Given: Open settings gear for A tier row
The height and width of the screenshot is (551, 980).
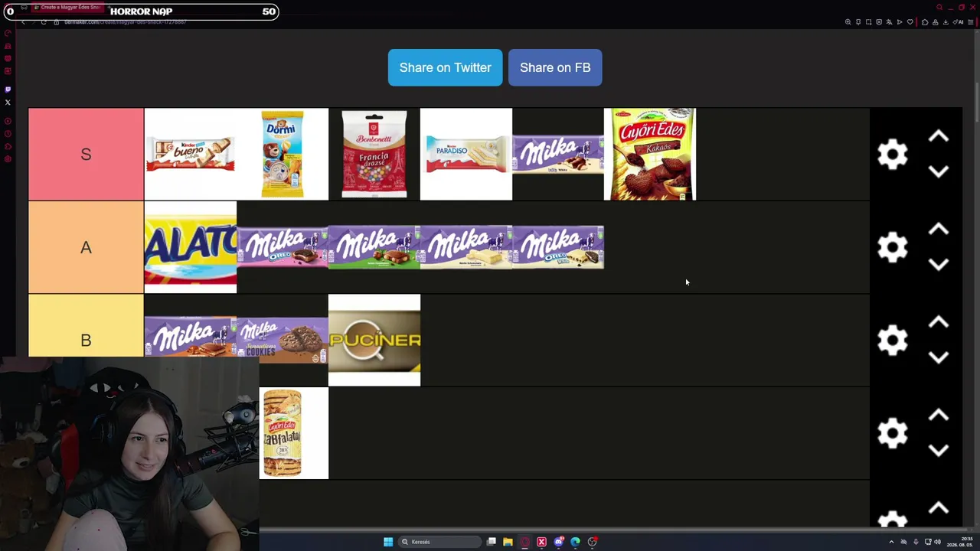Looking at the screenshot, I should 893,247.
